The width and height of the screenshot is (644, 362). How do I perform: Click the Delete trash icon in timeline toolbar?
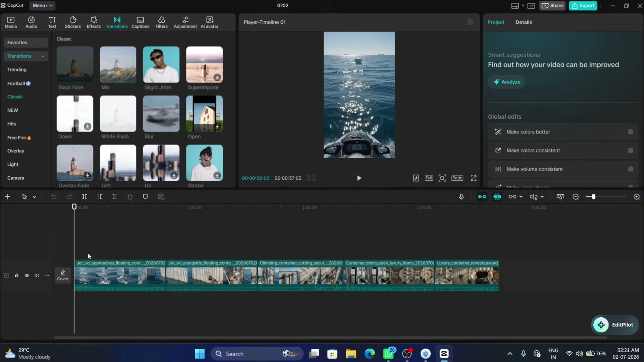click(x=130, y=197)
